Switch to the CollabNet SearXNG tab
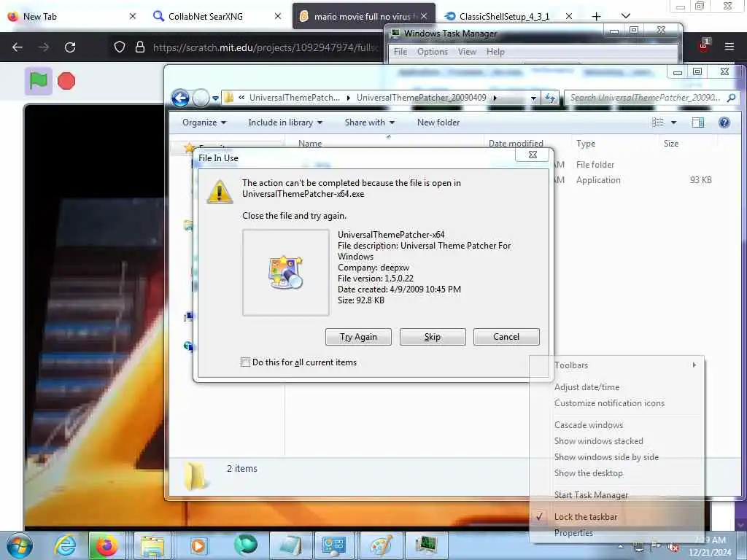747x560 pixels. click(x=217, y=16)
